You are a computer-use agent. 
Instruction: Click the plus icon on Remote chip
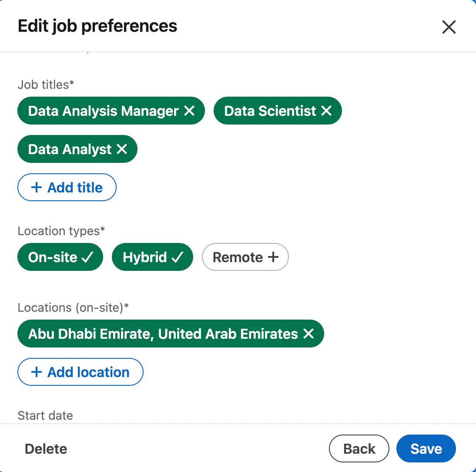tap(273, 257)
